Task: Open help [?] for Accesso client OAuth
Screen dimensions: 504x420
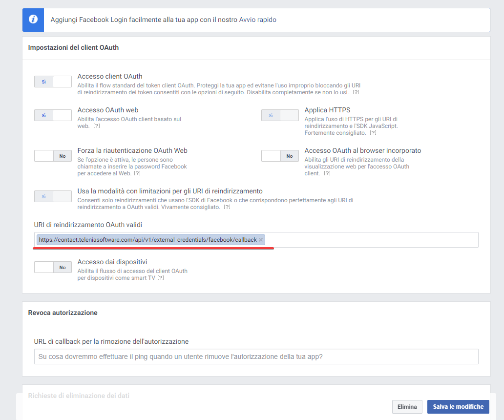Action: (x=356, y=92)
